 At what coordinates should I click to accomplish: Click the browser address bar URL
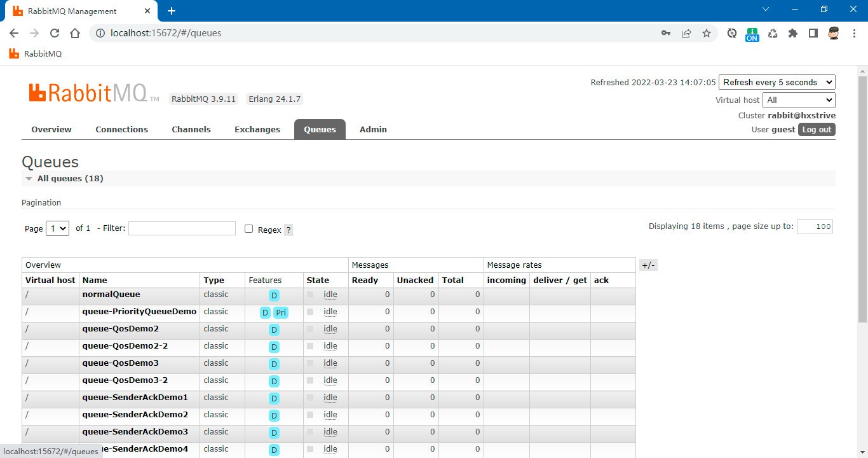point(166,33)
